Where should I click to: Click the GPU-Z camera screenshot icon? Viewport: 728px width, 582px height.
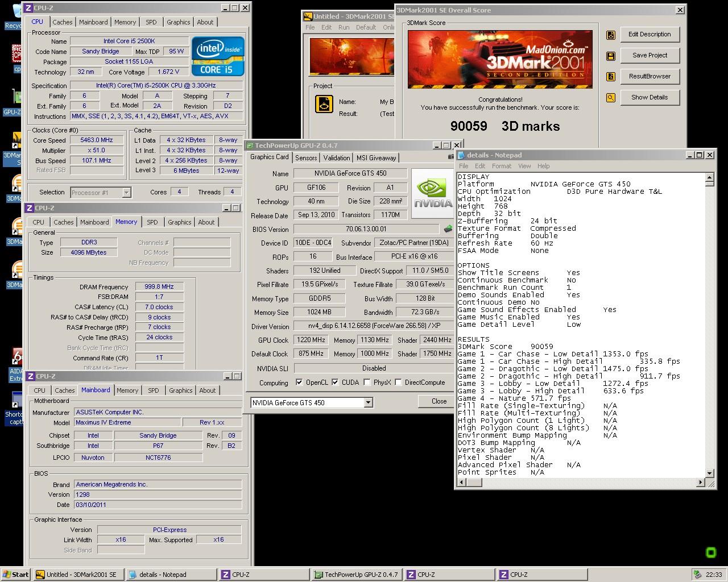click(451, 156)
